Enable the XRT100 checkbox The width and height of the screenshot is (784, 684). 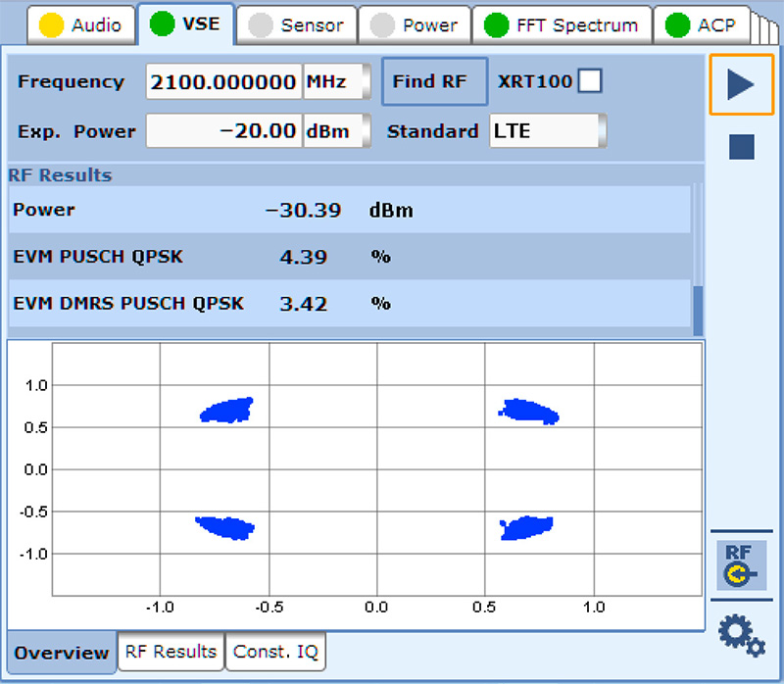(x=589, y=81)
